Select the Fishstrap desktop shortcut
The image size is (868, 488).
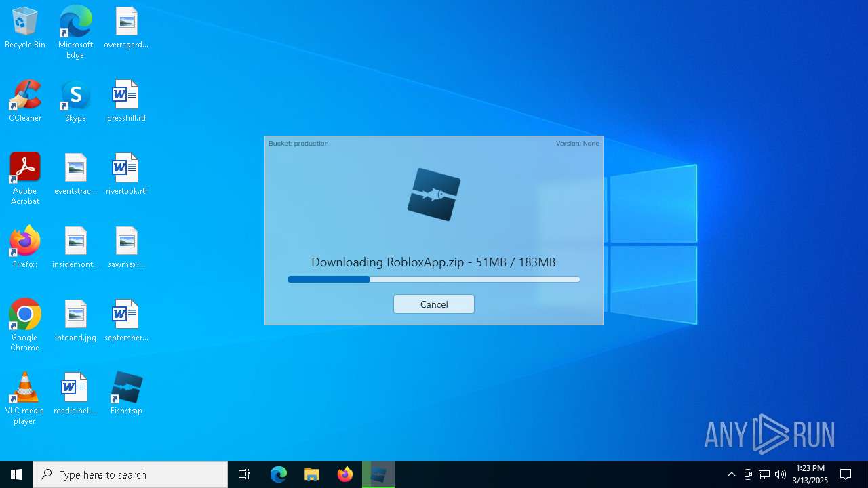pyautogui.click(x=126, y=394)
